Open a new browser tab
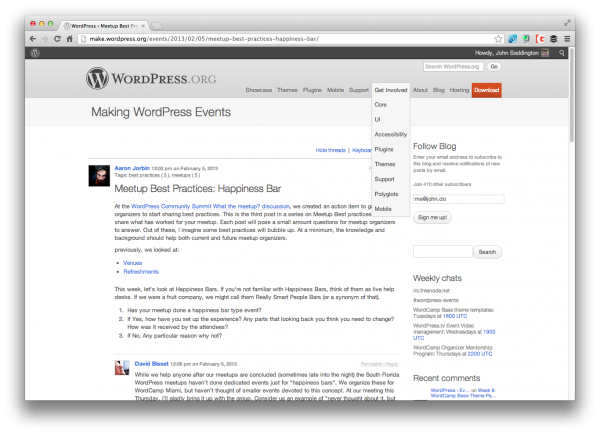This screenshot has height=435, width=600. pyautogui.click(x=156, y=26)
